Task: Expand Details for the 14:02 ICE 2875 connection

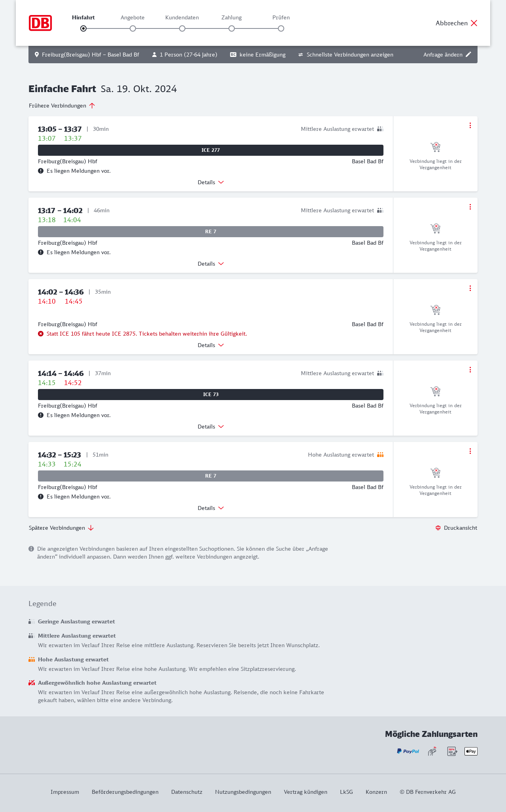Action: (x=211, y=345)
